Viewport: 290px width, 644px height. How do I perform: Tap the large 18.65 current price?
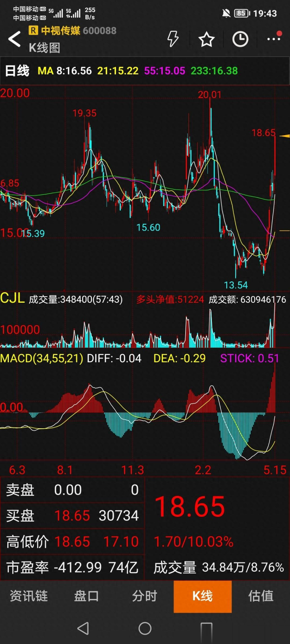[x=190, y=506]
